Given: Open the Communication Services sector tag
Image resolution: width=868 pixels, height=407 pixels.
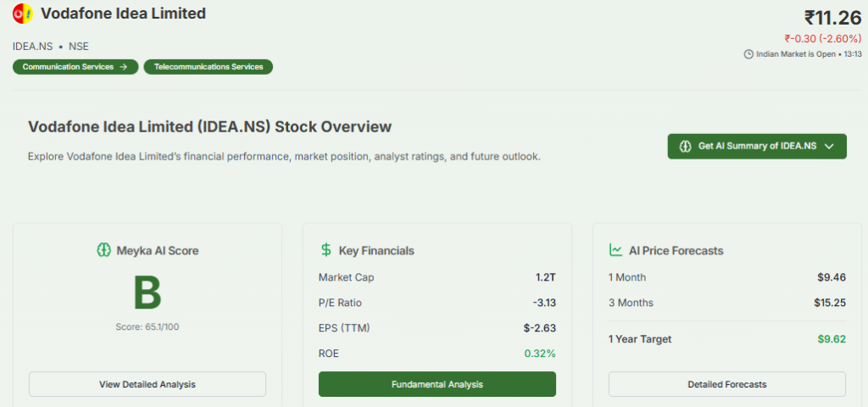Looking at the screenshot, I should click(75, 67).
